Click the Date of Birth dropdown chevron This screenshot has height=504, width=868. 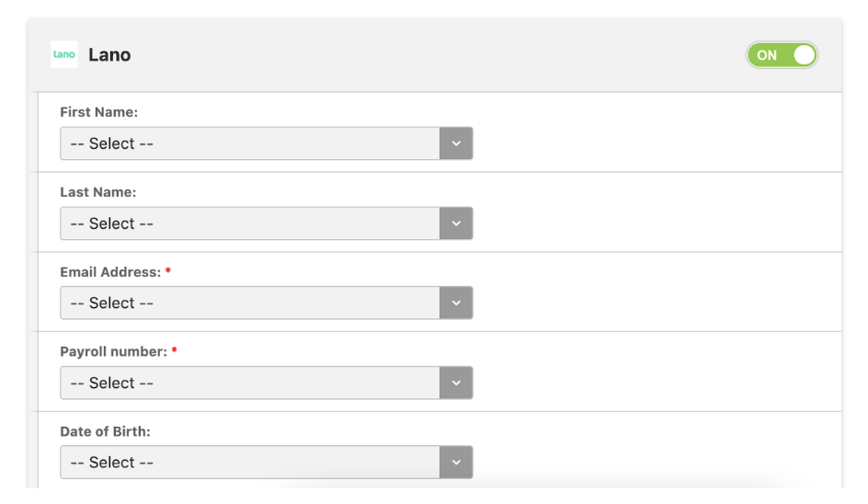pyautogui.click(x=456, y=463)
